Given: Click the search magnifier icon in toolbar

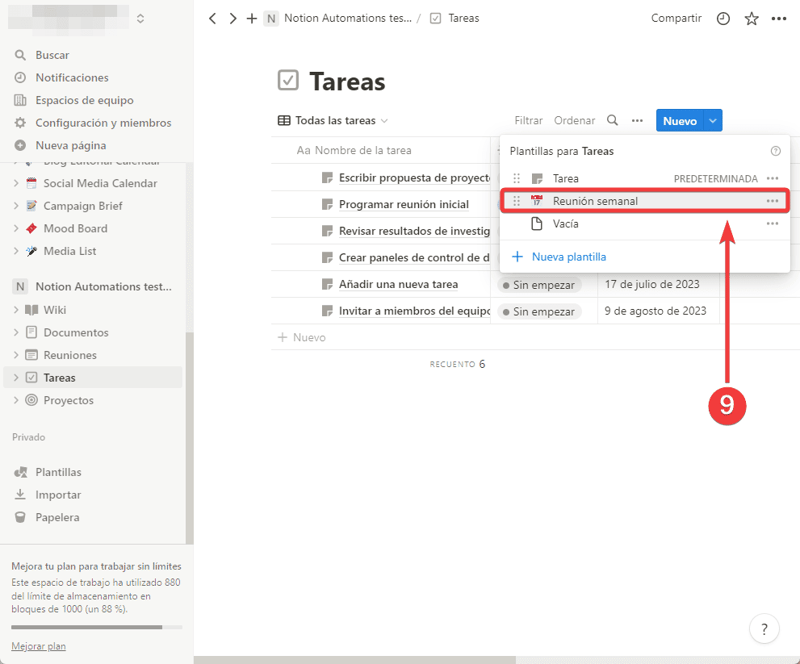Looking at the screenshot, I should (613, 121).
